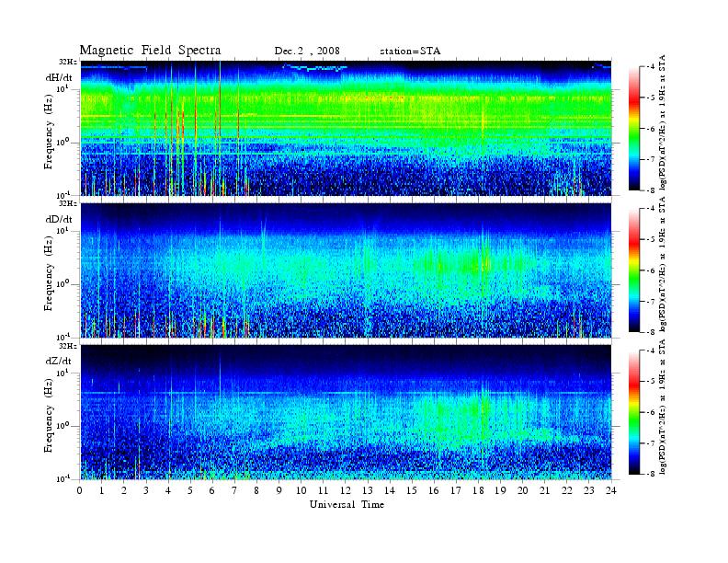This screenshot has height=563, width=728.
Task: Select the date text "Dec. 2 , 2008"
Action: pyautogui.click(x=307, y=52)
